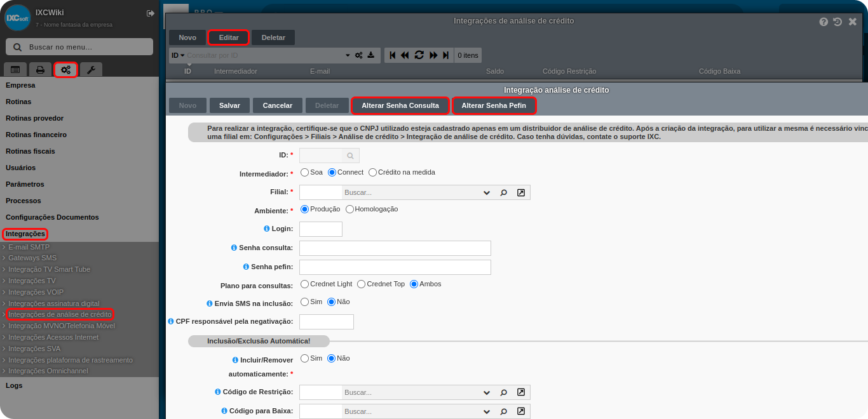Open the ID search filter dropdown
This screenshot has width=868, height=419.
178,55
